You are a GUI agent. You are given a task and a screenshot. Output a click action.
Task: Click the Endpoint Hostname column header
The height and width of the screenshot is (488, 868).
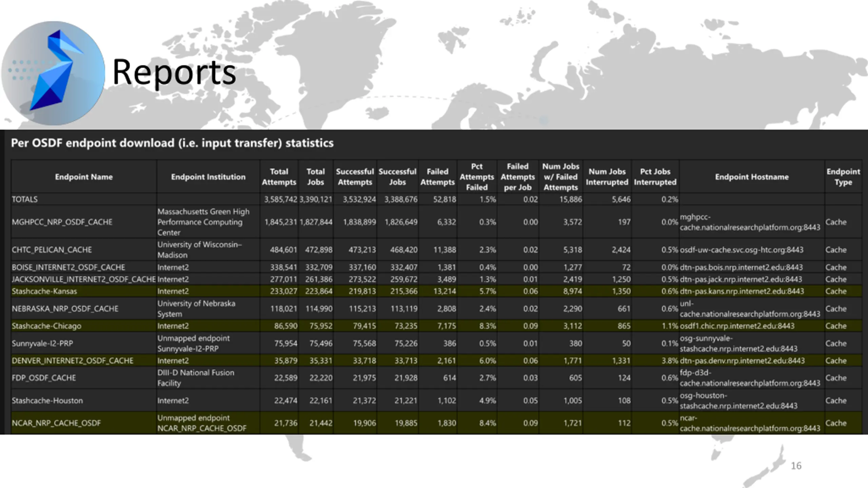[751, 177]
